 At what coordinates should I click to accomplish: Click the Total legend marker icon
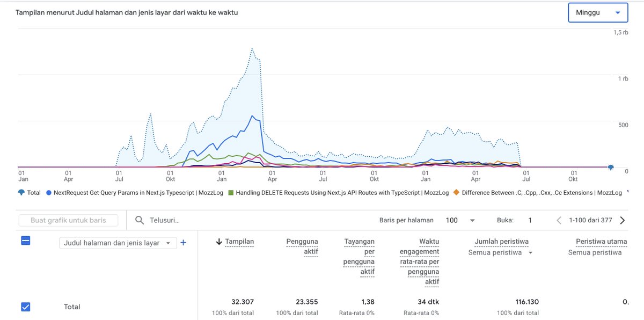(x=21, y=192)
